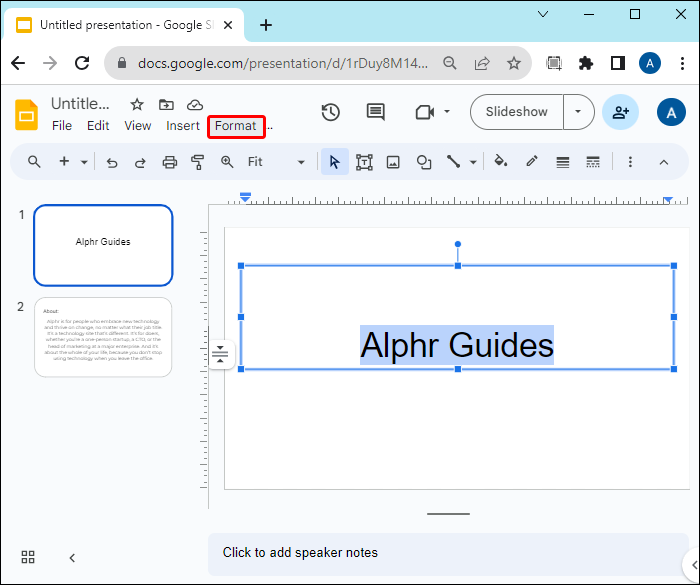This screenshot has width=700, height=585.
Task: Open the Border weight options
Action: click(562, 162)
